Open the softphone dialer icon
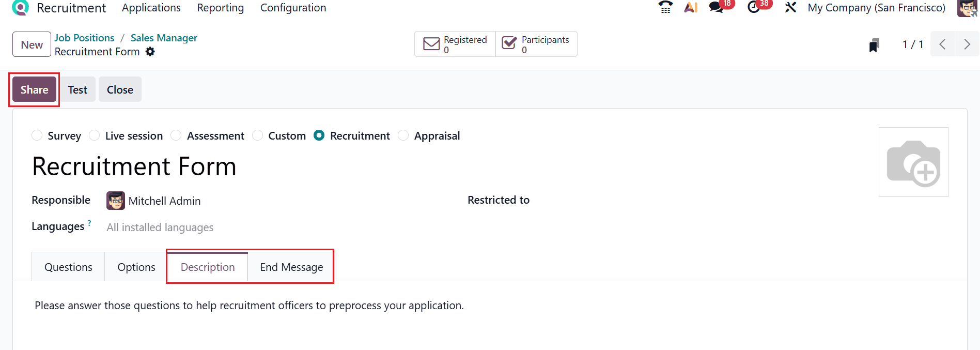This screenshot has width=980, height=350. tap(665, 8)
